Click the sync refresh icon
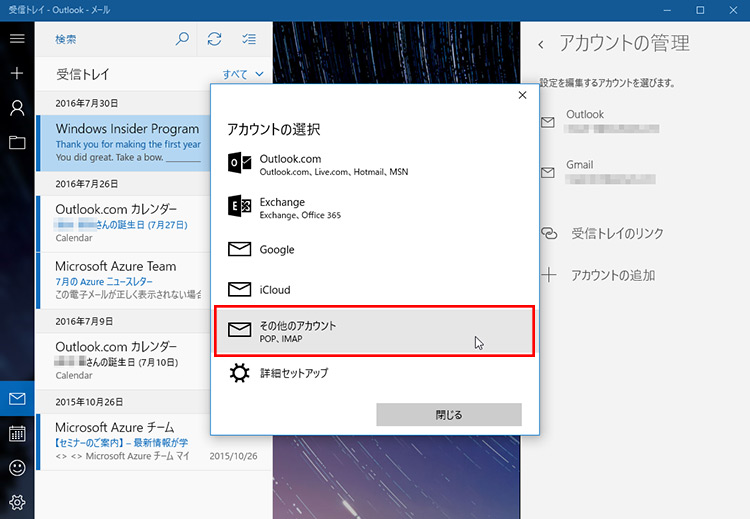The image size is (750, 519). tap(214, 40)
